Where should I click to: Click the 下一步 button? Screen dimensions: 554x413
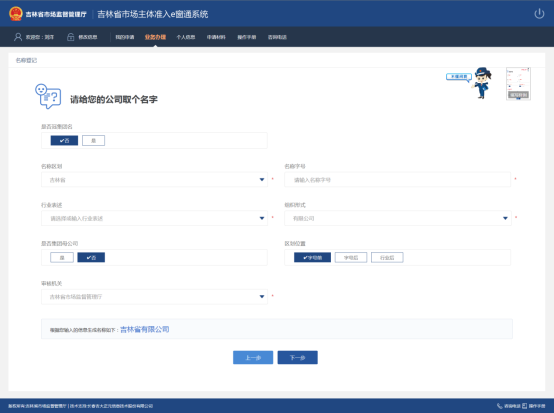tap(297, 357)
